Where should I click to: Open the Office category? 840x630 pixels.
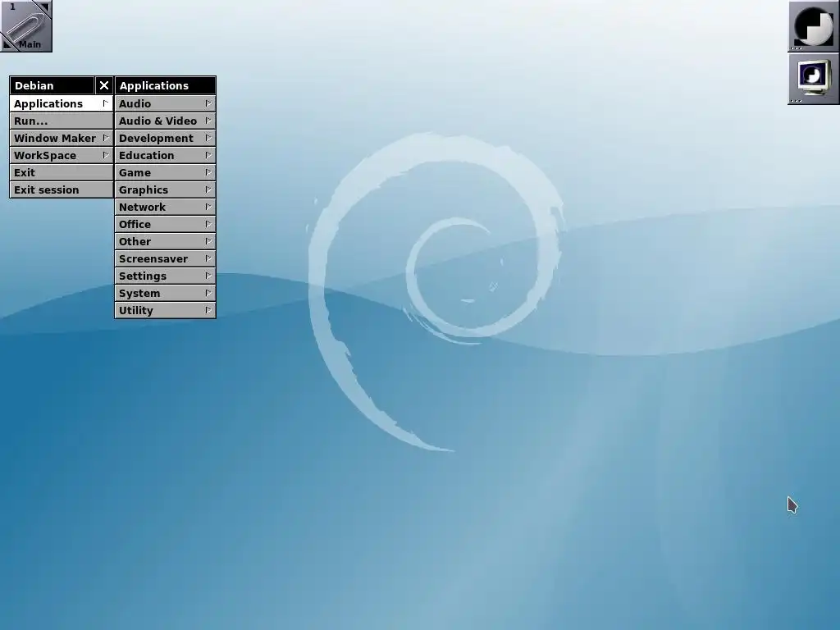pyautogui.click(x=165, y=224)
